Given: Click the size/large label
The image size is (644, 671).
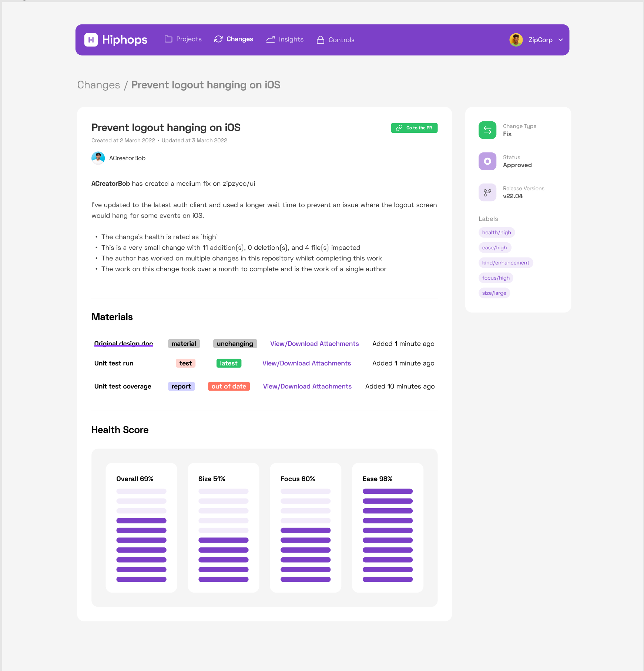Looking at the screenshot, I should point(494,293).
